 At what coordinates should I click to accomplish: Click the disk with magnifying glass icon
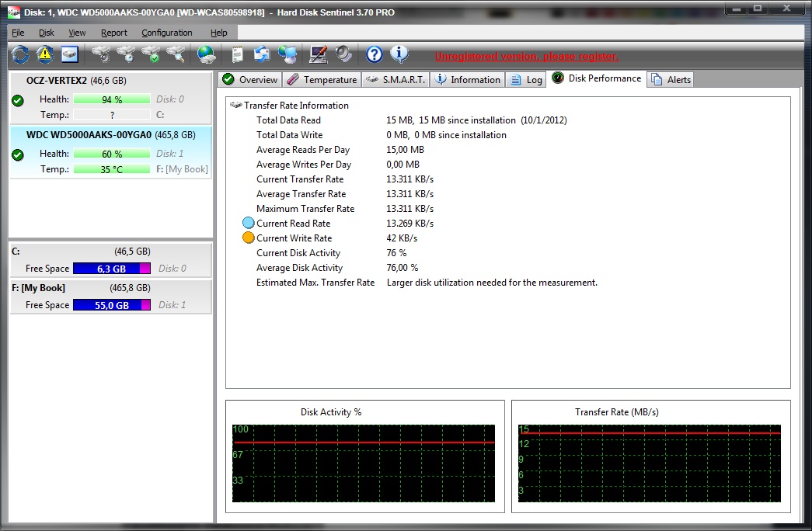pos(176,54)
